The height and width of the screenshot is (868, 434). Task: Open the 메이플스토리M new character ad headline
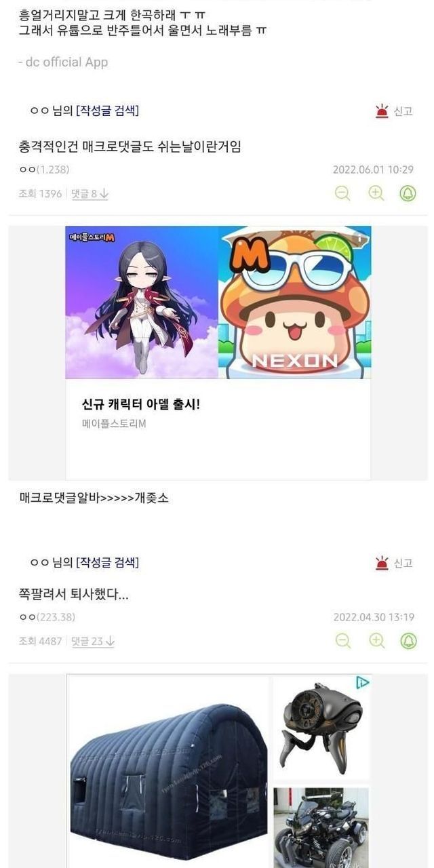tap(141, 404)
